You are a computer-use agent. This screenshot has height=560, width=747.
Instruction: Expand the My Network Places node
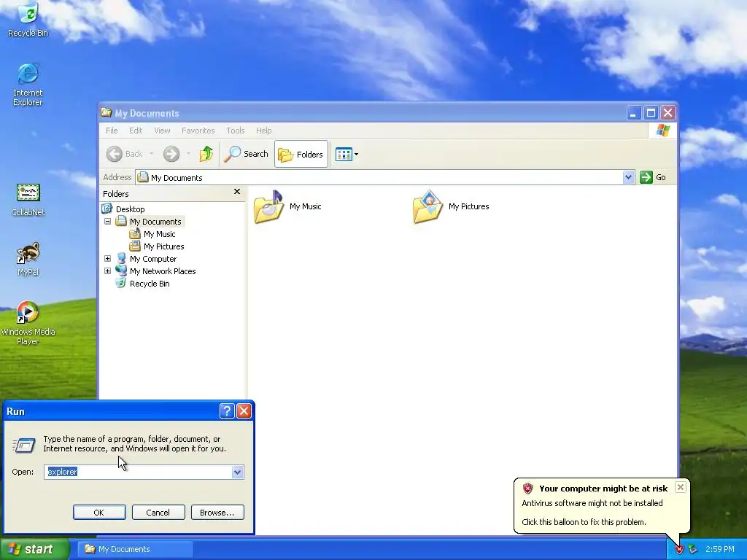click(x=108, y=271)
